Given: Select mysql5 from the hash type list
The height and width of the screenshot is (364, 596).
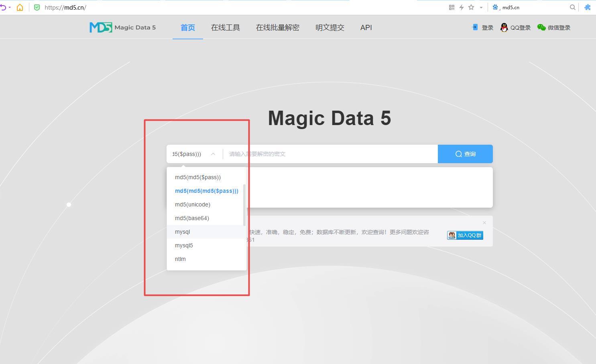Looking at the screenshot, I should [x=184, y=245].
